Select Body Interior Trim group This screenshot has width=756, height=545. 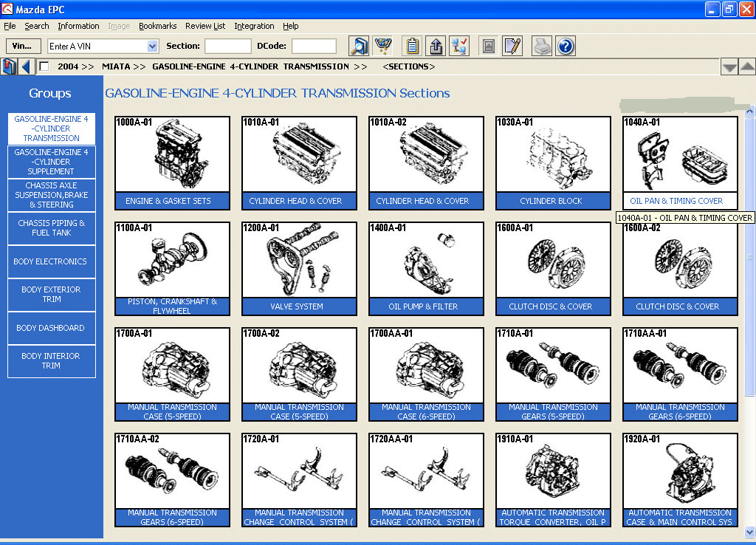[52, 361]
